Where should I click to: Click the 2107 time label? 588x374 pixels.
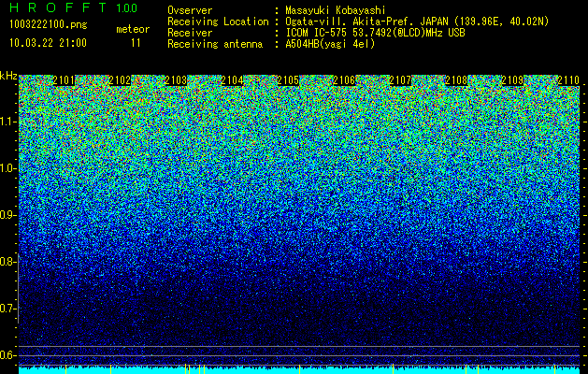[400, 80]
